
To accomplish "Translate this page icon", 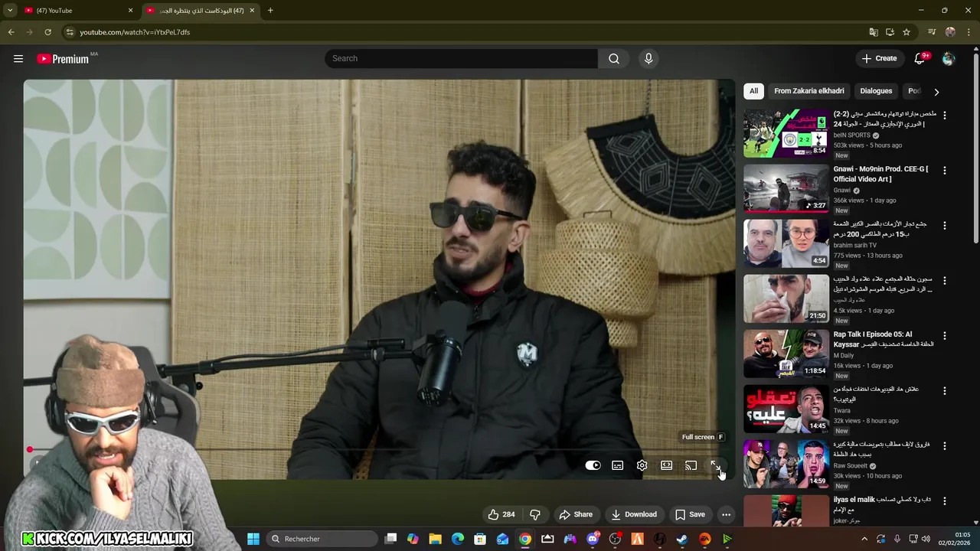I will click(x=874, y=32).
